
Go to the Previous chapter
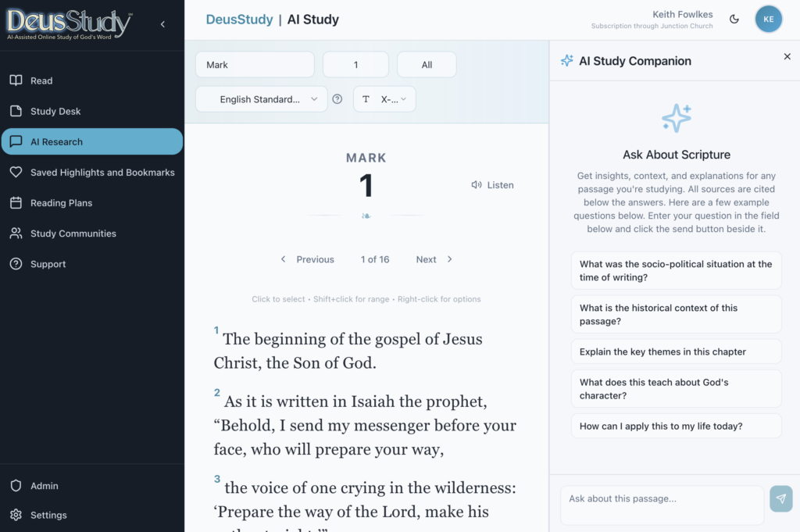point(307,259)
